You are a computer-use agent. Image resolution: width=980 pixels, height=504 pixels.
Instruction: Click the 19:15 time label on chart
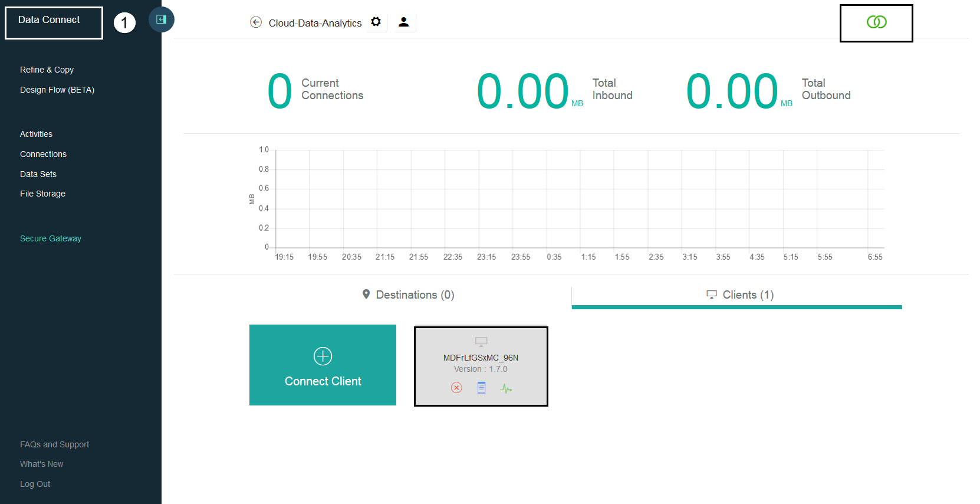tap(284, 257)
